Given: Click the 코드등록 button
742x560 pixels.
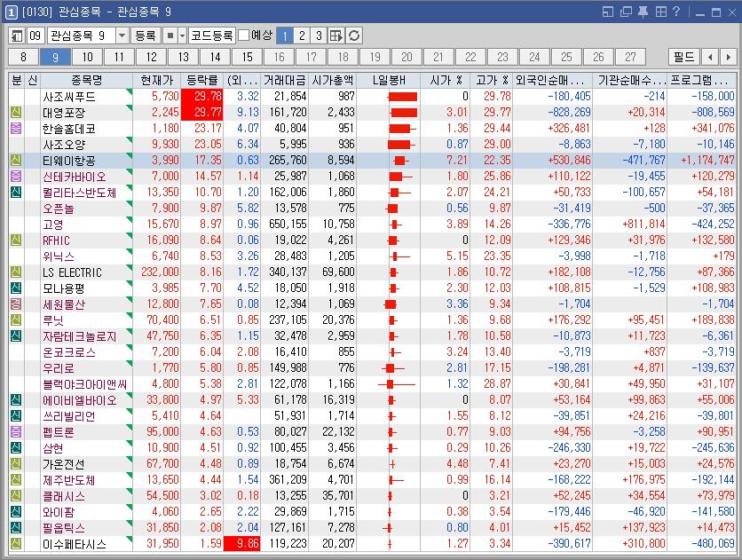Looking at the screenshot, I should pos(211,36).
